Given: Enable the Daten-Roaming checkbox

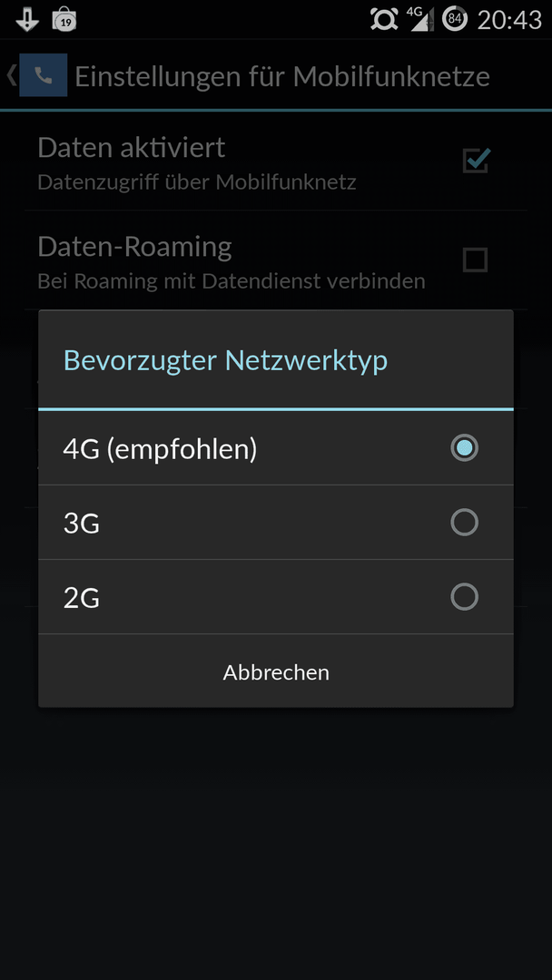Looking at the screenshot, I should pos(475,260).
